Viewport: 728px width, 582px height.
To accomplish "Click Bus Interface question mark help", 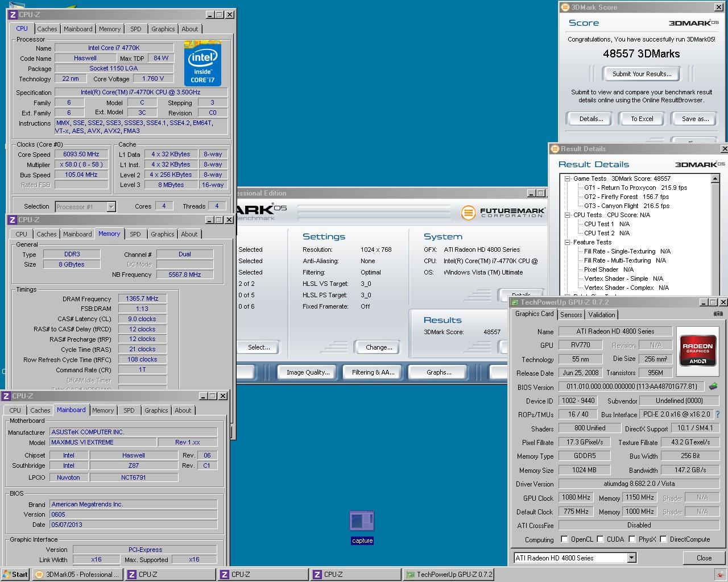I will click(718, 414).
